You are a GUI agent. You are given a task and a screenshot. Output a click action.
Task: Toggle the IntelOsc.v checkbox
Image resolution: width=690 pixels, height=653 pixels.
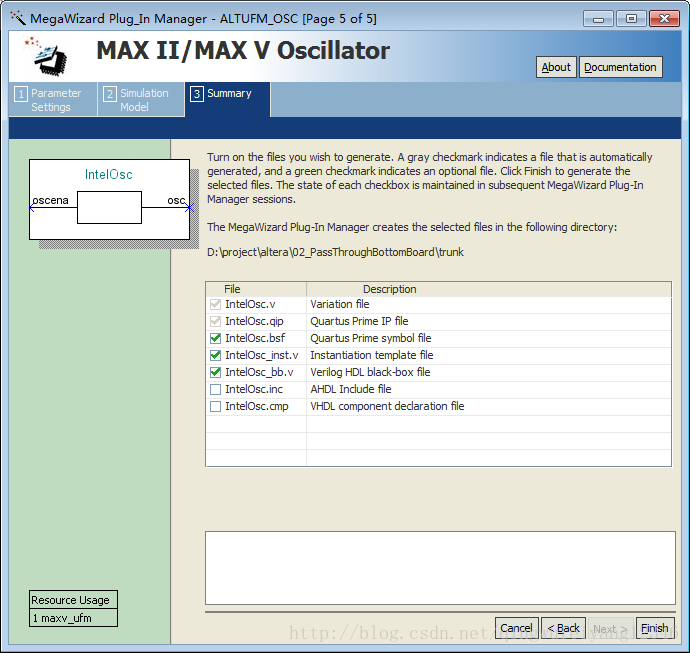pyautogui.click(x=215, y=304)
